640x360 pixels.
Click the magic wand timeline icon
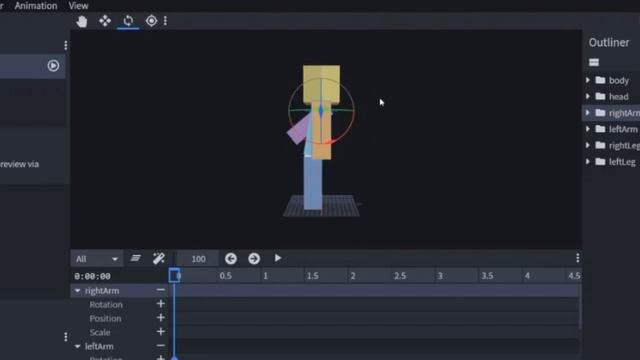coord(159,258)
